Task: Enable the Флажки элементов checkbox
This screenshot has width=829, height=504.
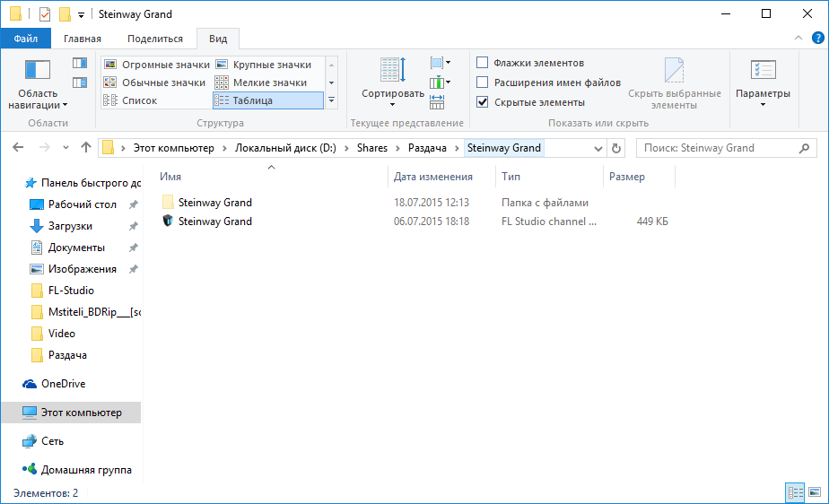Action: pyautogui.click(x=483, y=63)
